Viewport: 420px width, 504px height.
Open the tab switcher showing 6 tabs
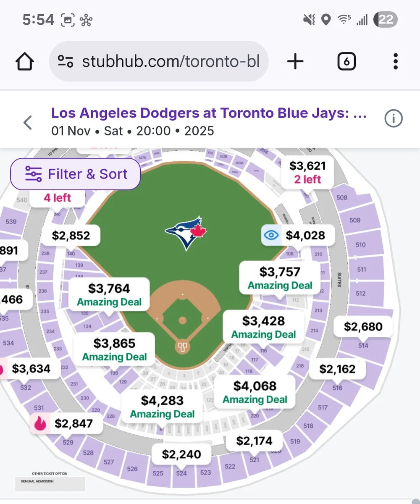346,62
